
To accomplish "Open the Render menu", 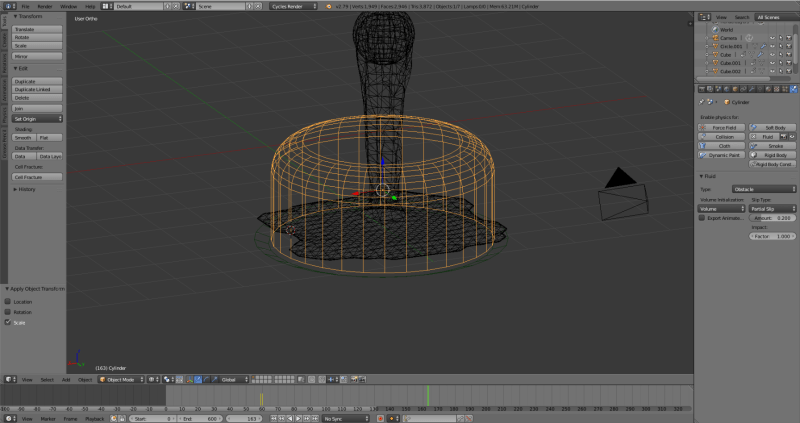I will point(45,6).
